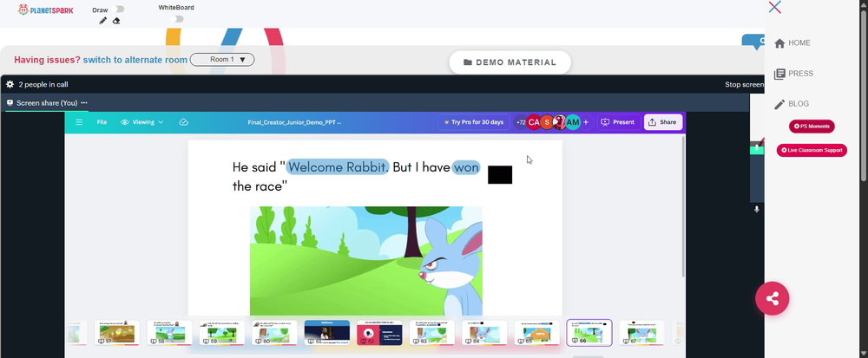868x358 pixels.
Task: Select slide thumbnail 66
Action: pos(589,333)
